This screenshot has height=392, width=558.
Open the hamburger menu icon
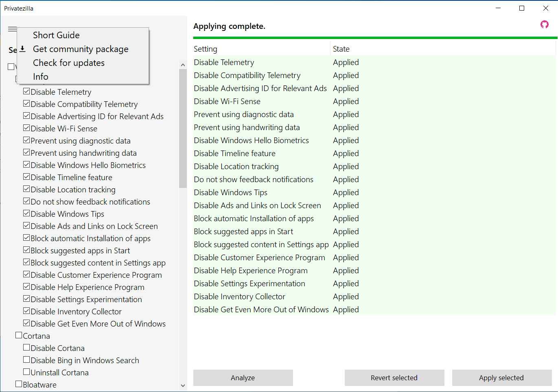[12, 29]
